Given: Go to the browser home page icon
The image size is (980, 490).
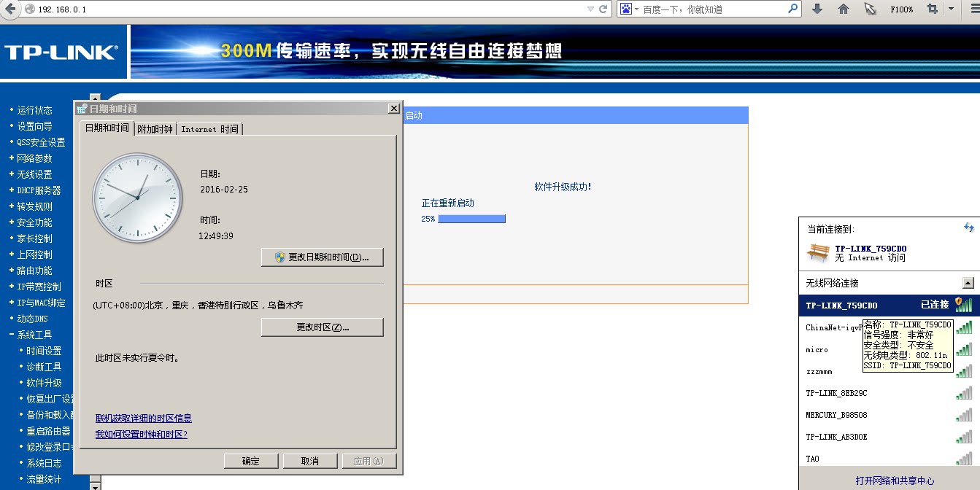Looking at the screenshot, I should point(844,9).
